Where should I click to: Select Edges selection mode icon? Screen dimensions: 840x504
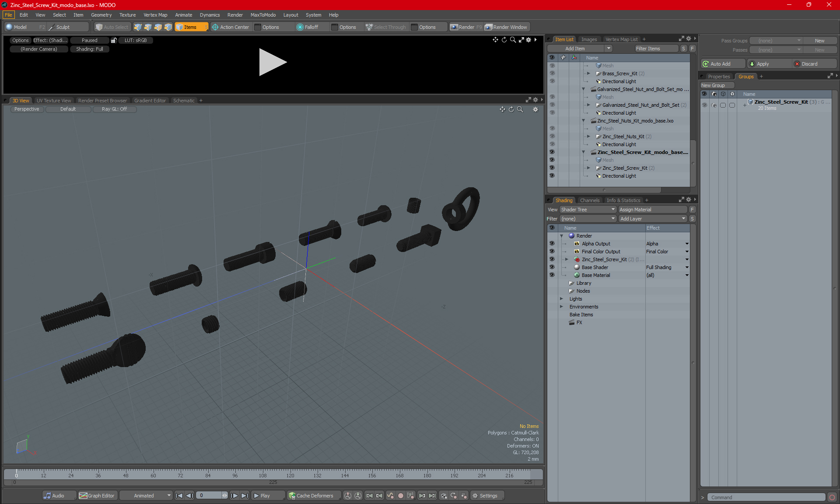click(148, 27)
